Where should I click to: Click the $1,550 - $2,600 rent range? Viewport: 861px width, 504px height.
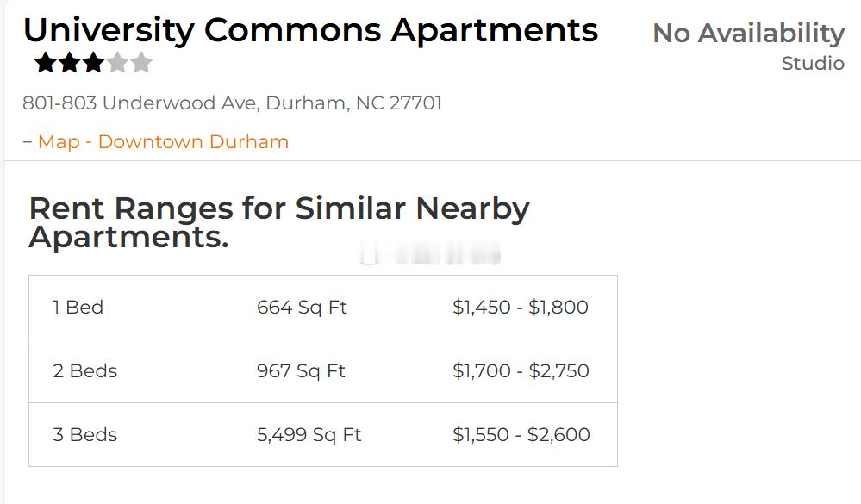tap(521, 435)
